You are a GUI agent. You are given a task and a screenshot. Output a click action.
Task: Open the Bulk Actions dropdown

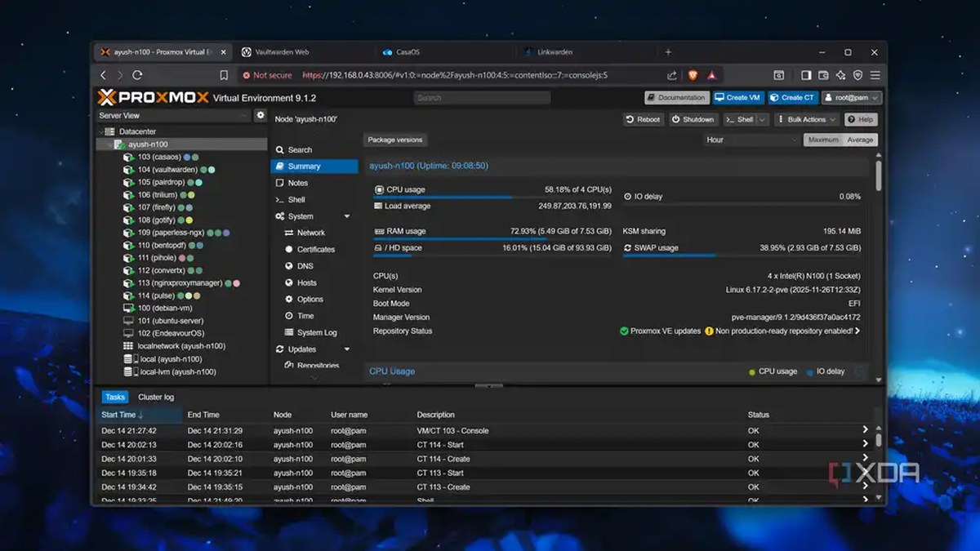click(x=807, y=119)
